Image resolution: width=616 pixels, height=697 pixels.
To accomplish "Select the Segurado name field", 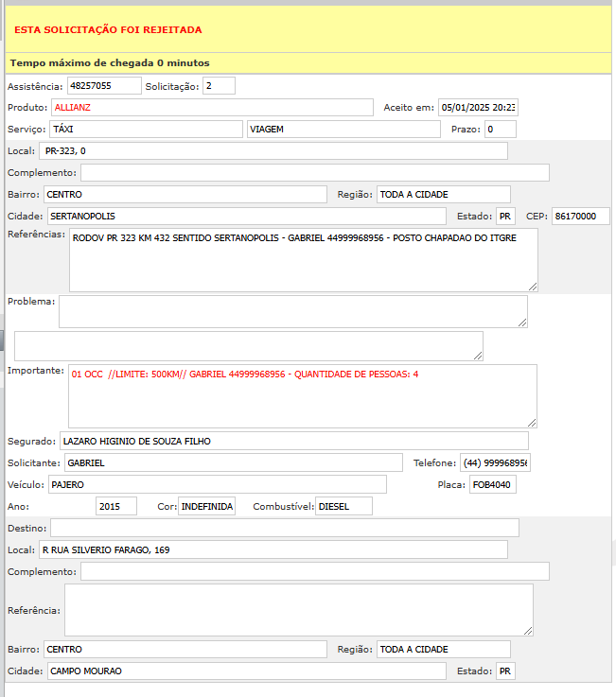I will coord(293,441).
